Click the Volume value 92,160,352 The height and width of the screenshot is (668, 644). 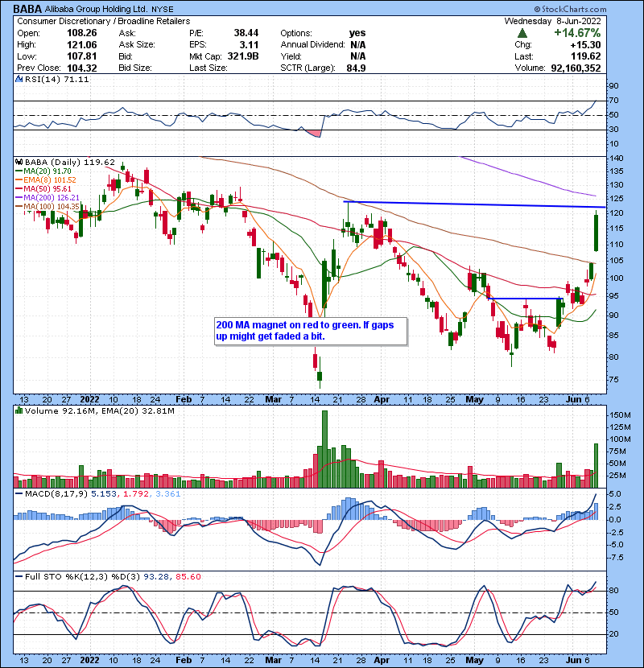pos(576,68)
